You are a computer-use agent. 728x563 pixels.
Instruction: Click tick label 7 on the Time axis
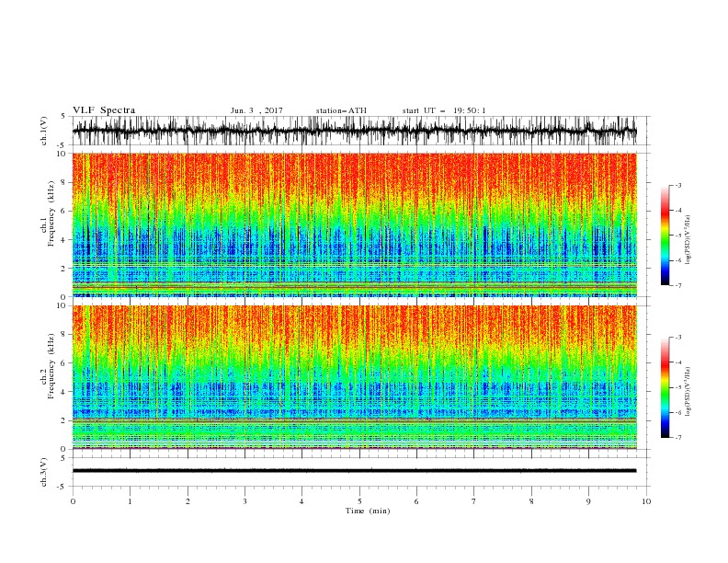click(x=474, y=501)
